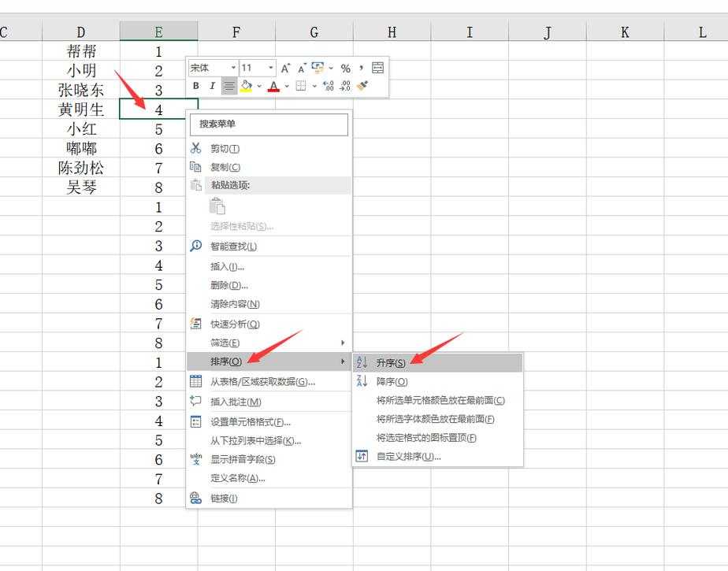Apply bold formatting from mini toolbar
The width and height of the screenshot is (728, 571).
(195, 85)
